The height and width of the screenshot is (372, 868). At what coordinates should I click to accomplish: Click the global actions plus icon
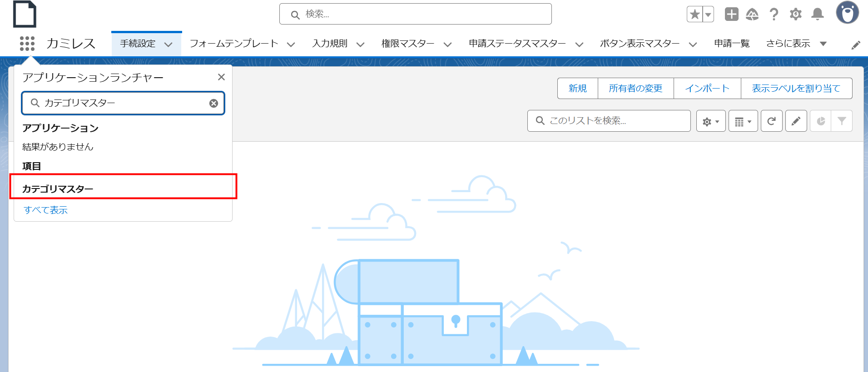pos(731,14)
